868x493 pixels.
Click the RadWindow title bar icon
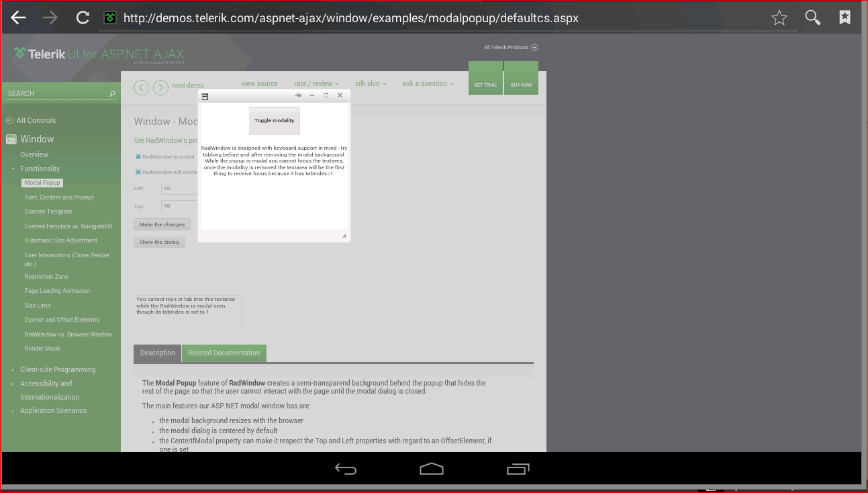[205, 97]
